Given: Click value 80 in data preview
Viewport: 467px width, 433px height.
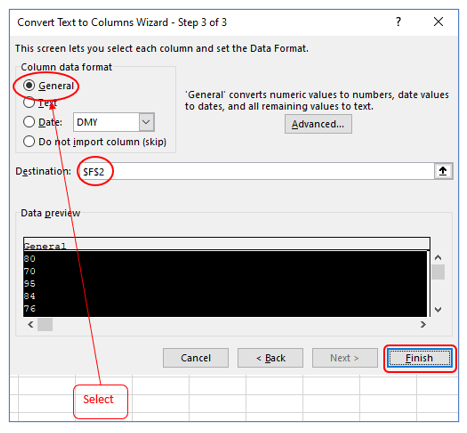Looking at the screenshot, I should 30,259.
